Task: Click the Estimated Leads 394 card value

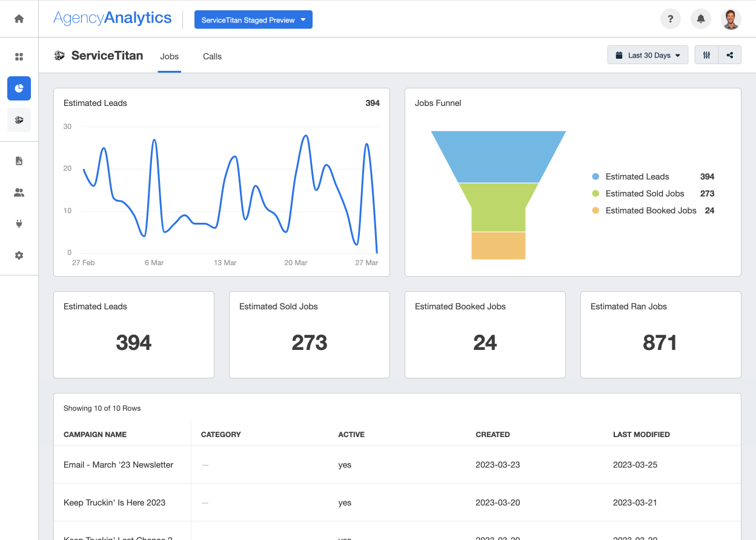Action: (134, 343)
